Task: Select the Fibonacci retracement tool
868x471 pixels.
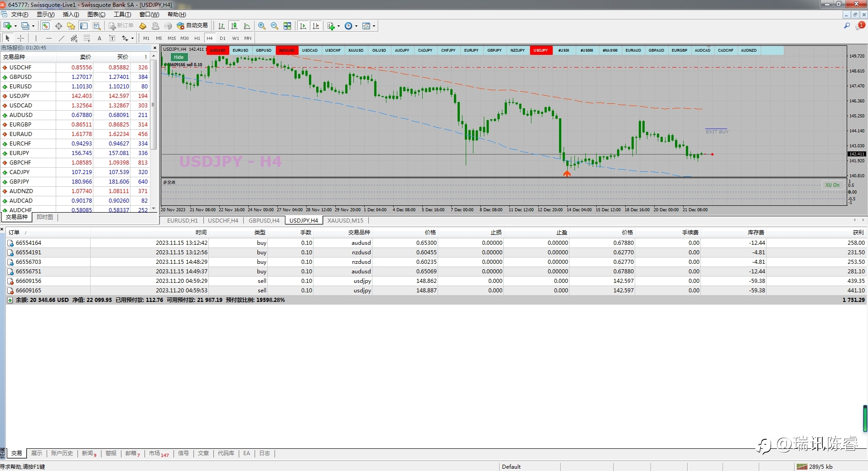Action: click(x=87, y=38)
